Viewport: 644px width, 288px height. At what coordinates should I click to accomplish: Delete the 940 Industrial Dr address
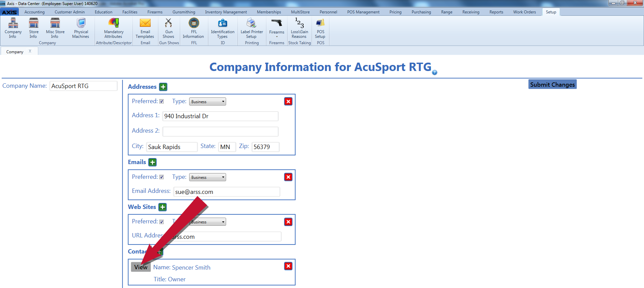click(x=288, y=101)
